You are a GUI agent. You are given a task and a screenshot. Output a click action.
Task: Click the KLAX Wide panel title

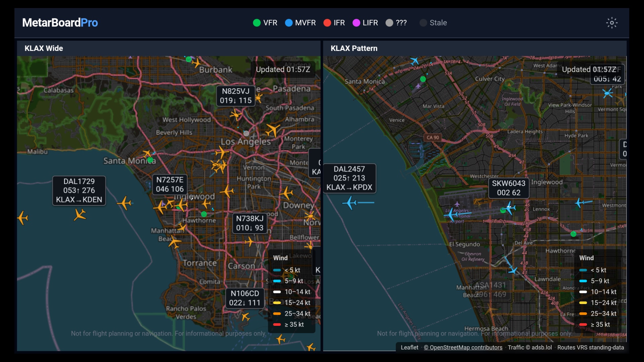44,48
